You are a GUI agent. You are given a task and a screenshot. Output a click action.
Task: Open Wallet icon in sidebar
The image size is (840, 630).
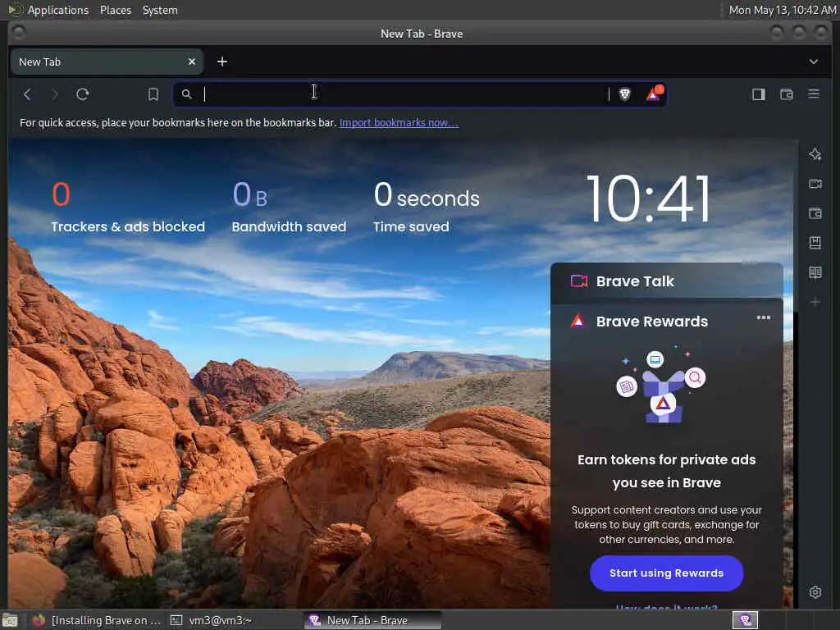coord(815,214)
